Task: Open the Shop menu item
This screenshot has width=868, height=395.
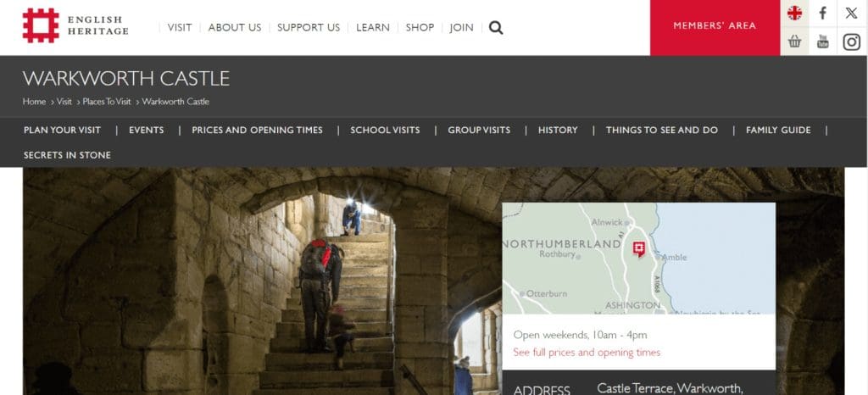Action: click(420, 28)
